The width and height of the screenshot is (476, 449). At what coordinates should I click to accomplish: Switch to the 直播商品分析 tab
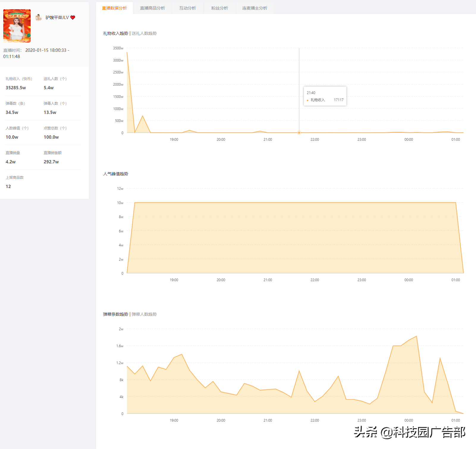click(x=152, y=8)
